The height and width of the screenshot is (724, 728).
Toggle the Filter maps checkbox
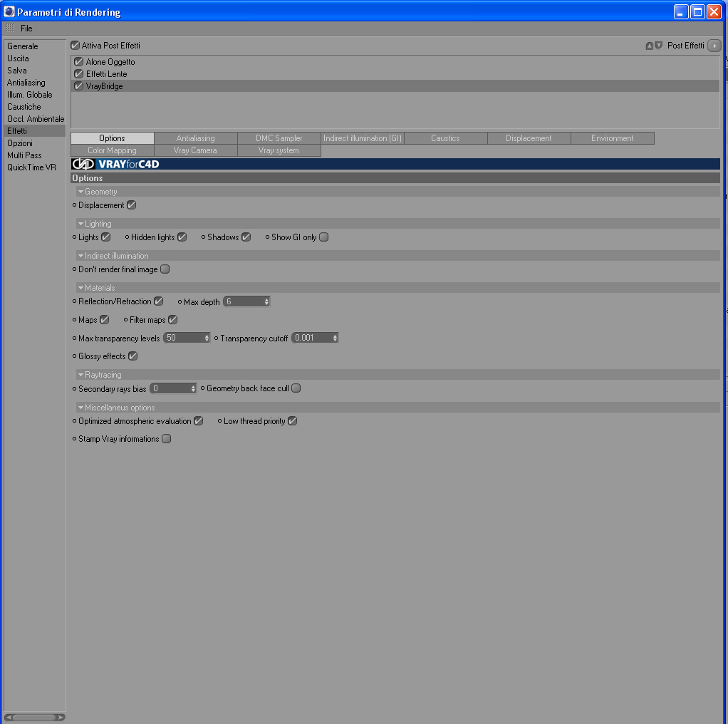[172, 319]
